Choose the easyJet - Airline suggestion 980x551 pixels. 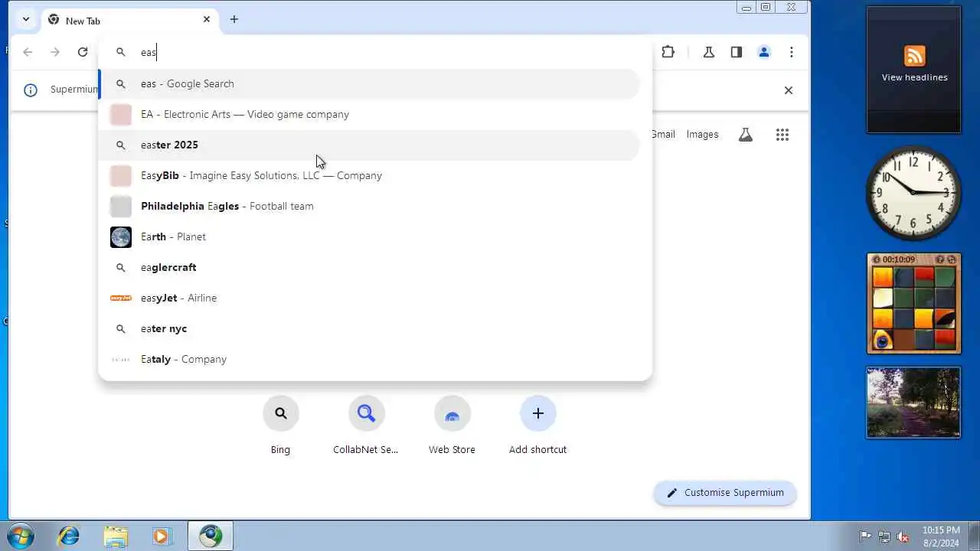tap(371, 298)
